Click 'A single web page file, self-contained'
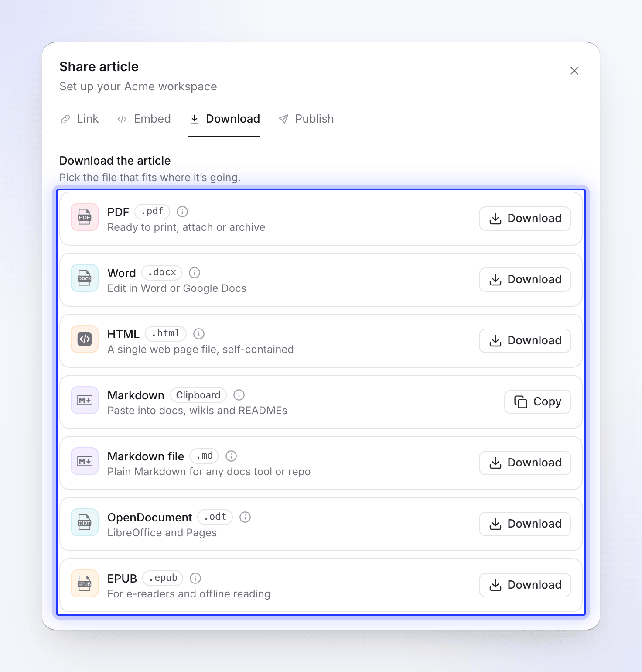The width and height of the screenshot is (642, 672). click(201, 350)
